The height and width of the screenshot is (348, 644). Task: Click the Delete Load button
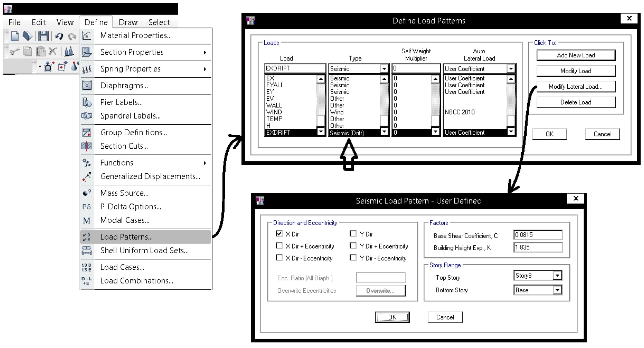[576, 102]
